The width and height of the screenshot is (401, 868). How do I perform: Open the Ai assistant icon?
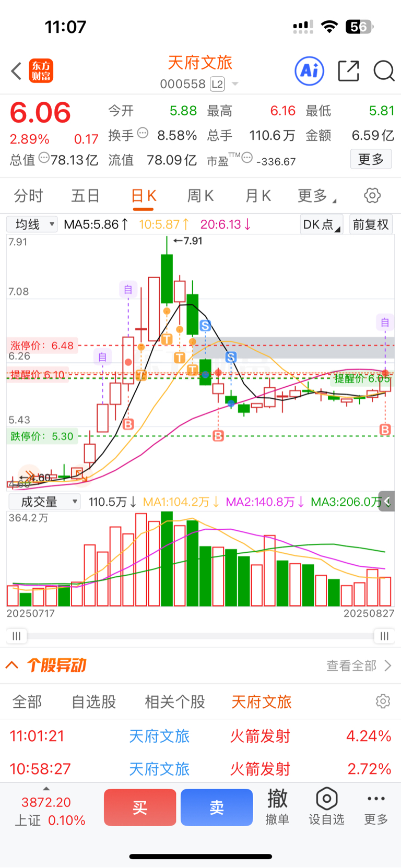pos(310,71)
